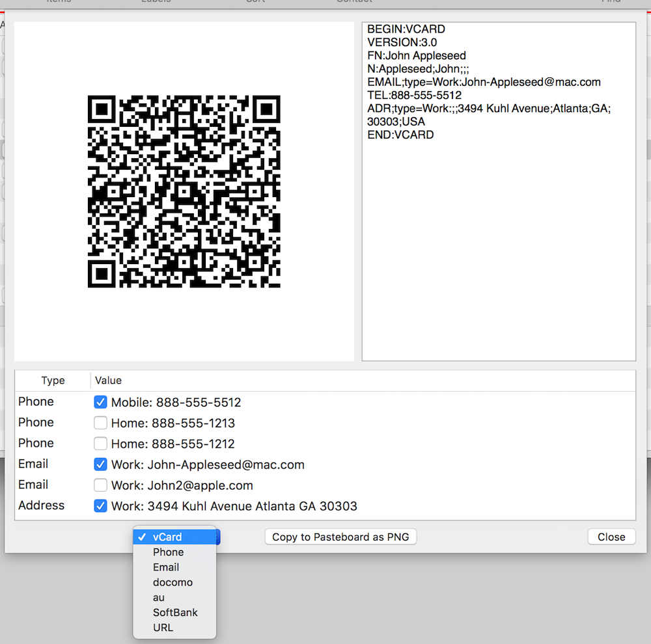Select SoftBank from the format popup menu
Image resolution: width=651 pixels, height=644 pixels.
174,613
